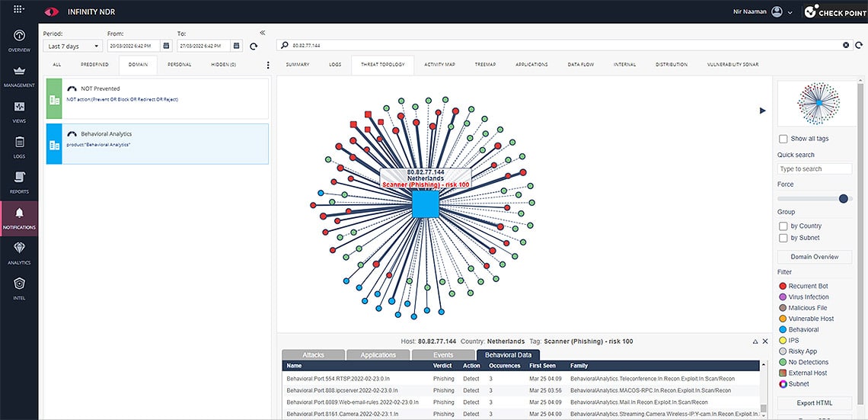Refresh the search results with the reload icon
The width and height of the screenshot is (868, 420).
coord(859,45)
